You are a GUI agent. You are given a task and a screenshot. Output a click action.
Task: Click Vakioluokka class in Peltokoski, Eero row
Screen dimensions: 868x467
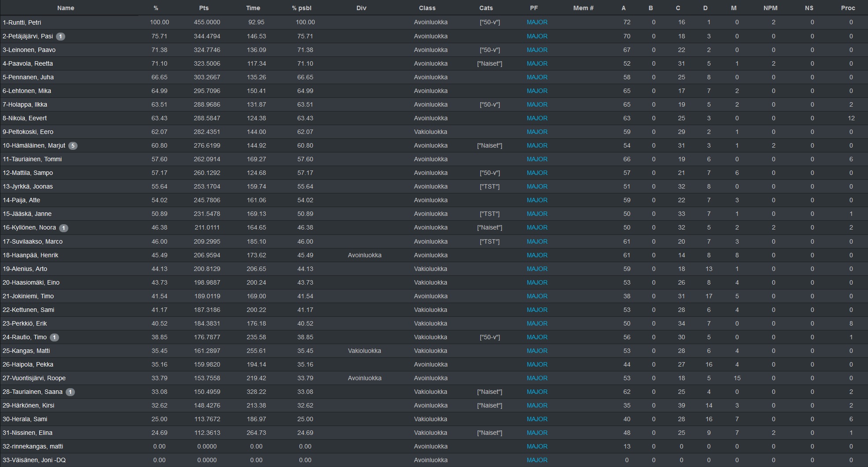[x=431, y=132]
